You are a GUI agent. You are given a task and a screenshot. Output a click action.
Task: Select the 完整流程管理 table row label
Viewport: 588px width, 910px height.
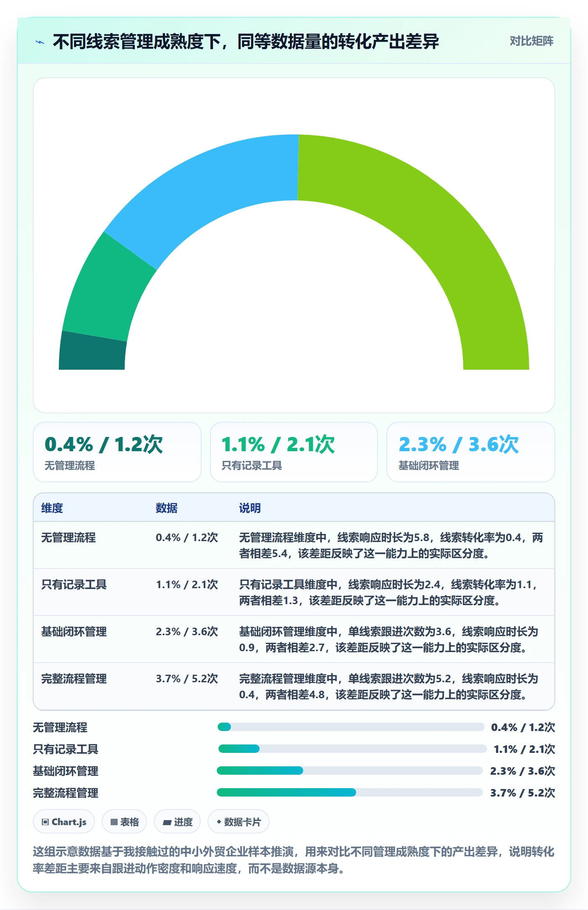click(74, 679)
